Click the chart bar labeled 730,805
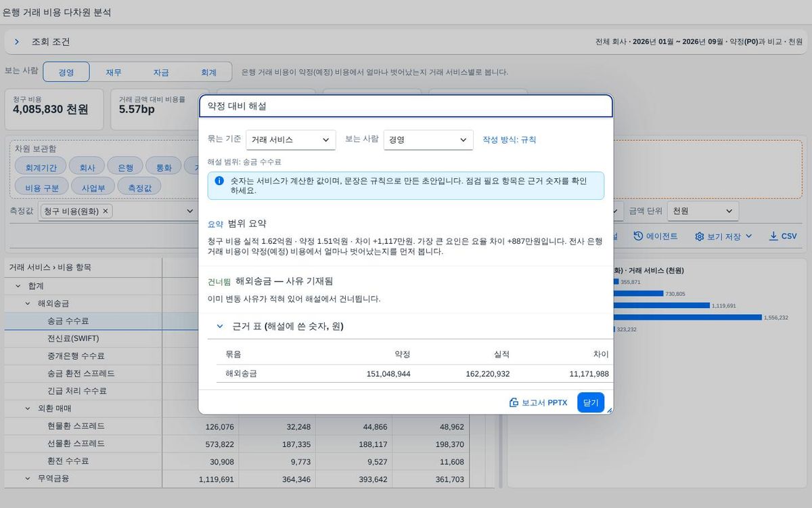Viewport: 812px width, 508px height. tap(638, 294)
